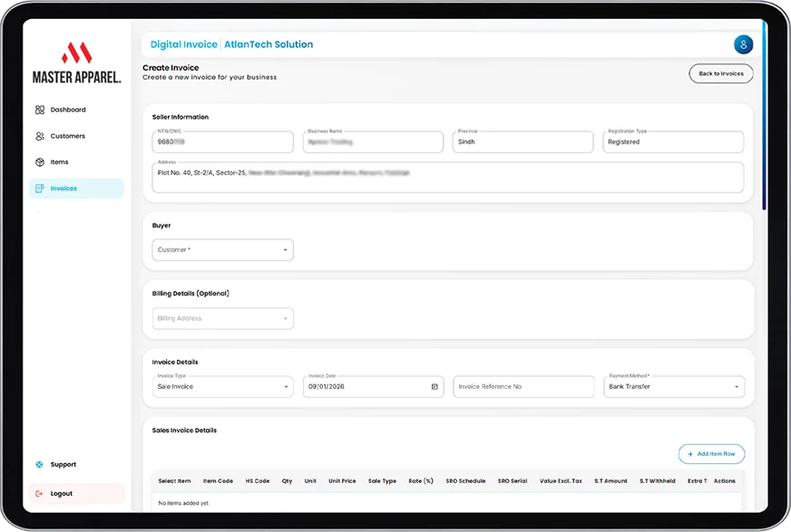Viewport: 791px width, 532px height.
Task: Open the Billing Address dropdown
Action: (x=222, y=318)
